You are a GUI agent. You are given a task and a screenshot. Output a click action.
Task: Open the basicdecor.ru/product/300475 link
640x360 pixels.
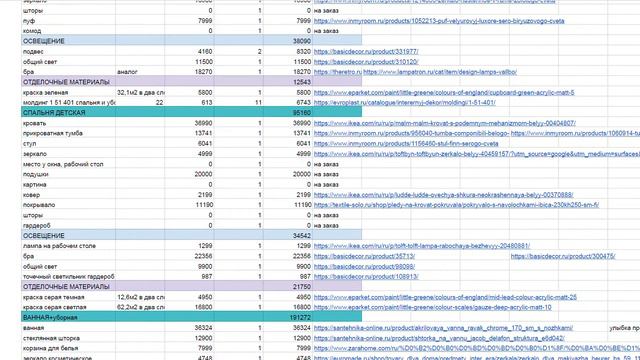[x=563, y=256]
